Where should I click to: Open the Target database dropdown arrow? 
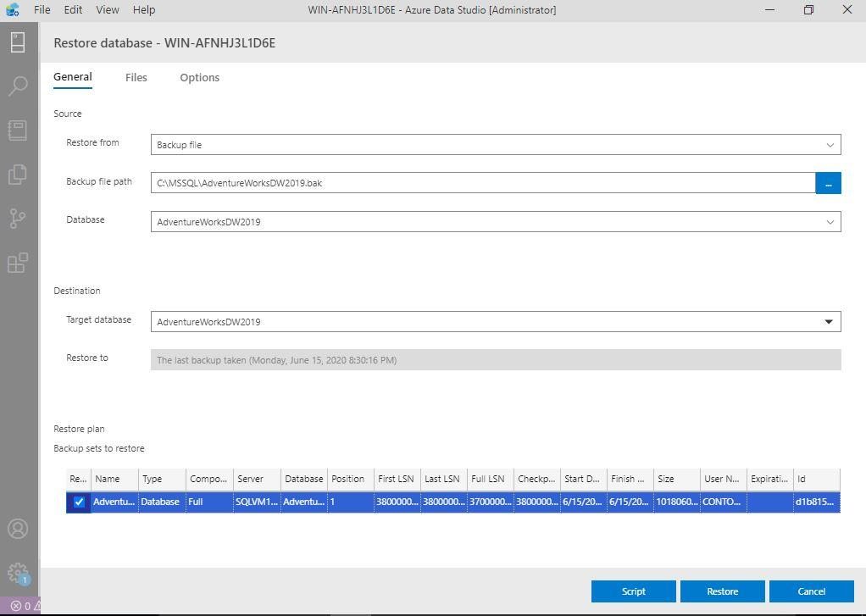(x=829, y=321)
